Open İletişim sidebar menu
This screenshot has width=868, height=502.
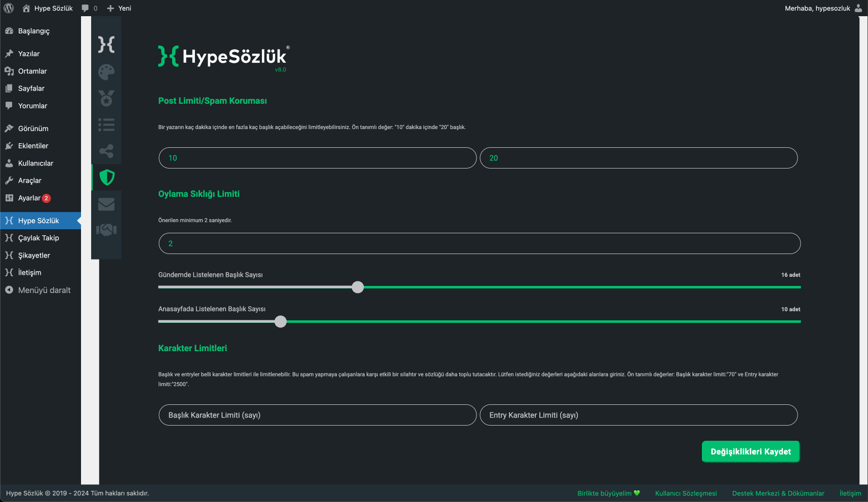click(41, 273)
